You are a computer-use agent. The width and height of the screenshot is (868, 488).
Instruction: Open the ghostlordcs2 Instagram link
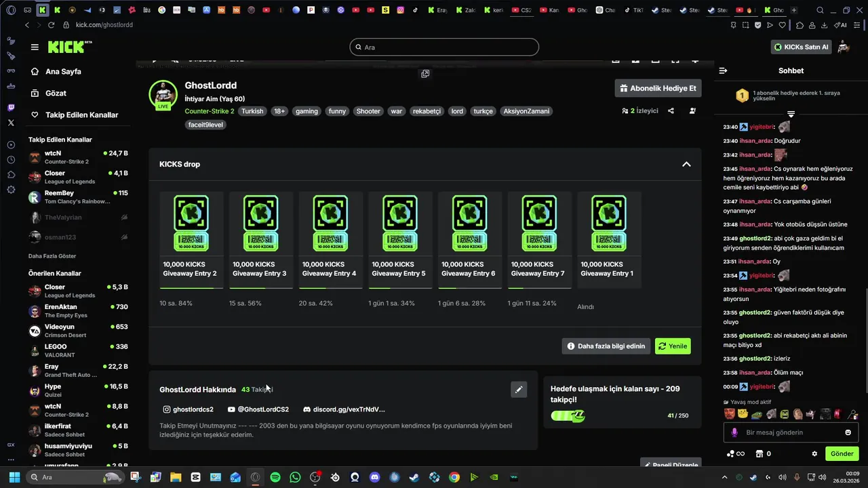pyautogui.click(x=188, y=409)
